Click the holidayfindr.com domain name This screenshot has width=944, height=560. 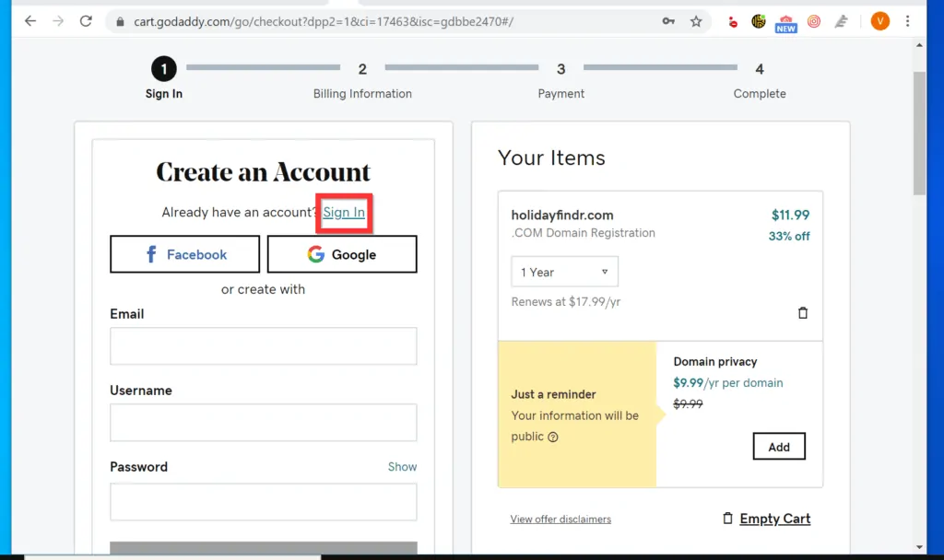pyautogui.click(x=562, y=216)
